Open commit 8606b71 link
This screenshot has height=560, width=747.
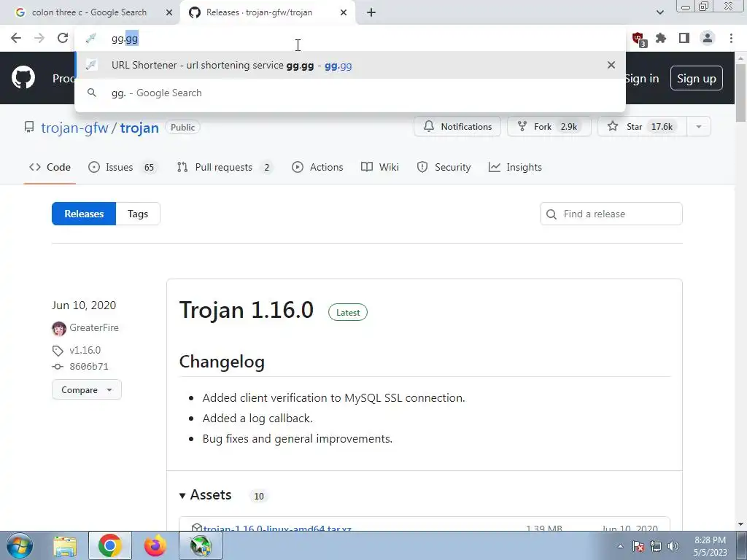(88, 367)
